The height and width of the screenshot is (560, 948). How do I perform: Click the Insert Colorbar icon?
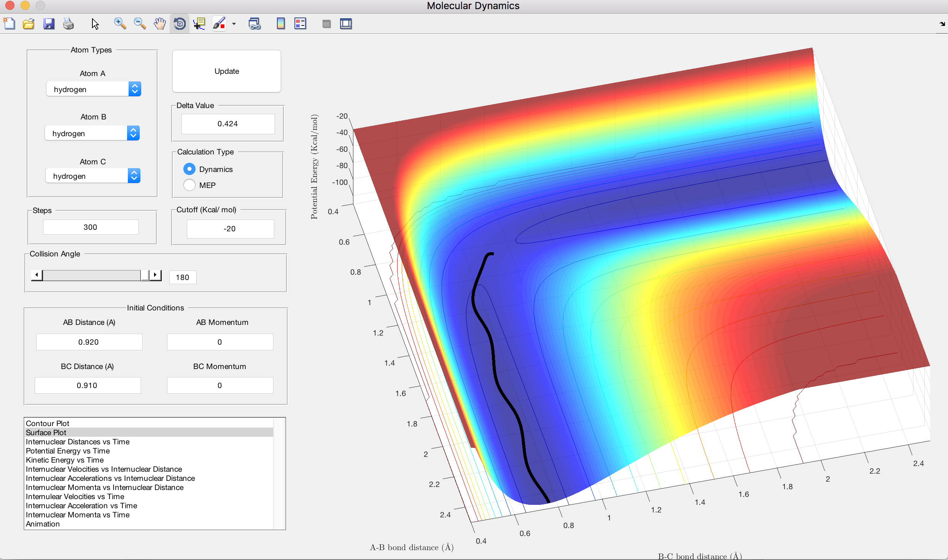[x=281, y=24]
